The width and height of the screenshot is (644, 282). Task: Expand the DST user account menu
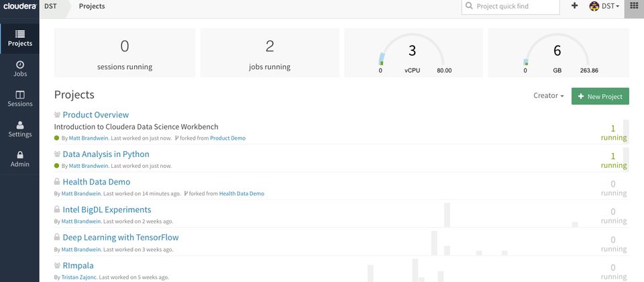(x=604, y=6)
